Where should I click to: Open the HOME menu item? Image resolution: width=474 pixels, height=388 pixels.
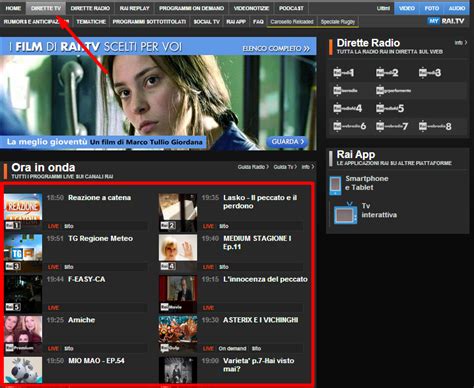pos(13,8)
